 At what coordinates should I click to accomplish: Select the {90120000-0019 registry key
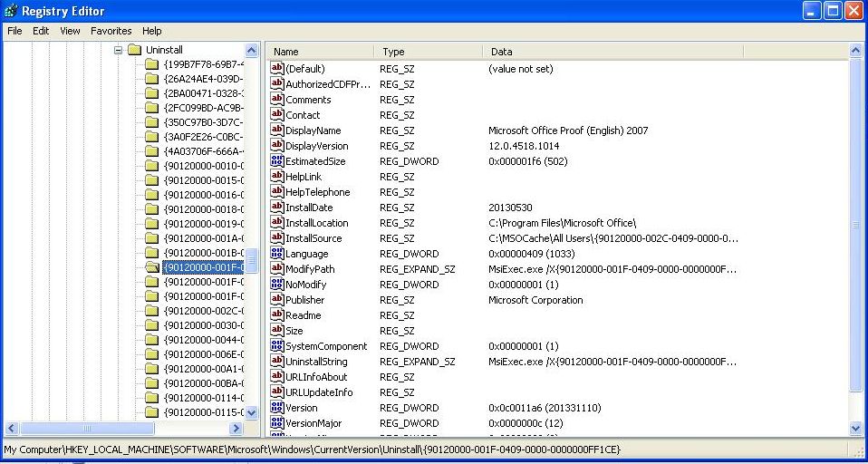(204, 224)
